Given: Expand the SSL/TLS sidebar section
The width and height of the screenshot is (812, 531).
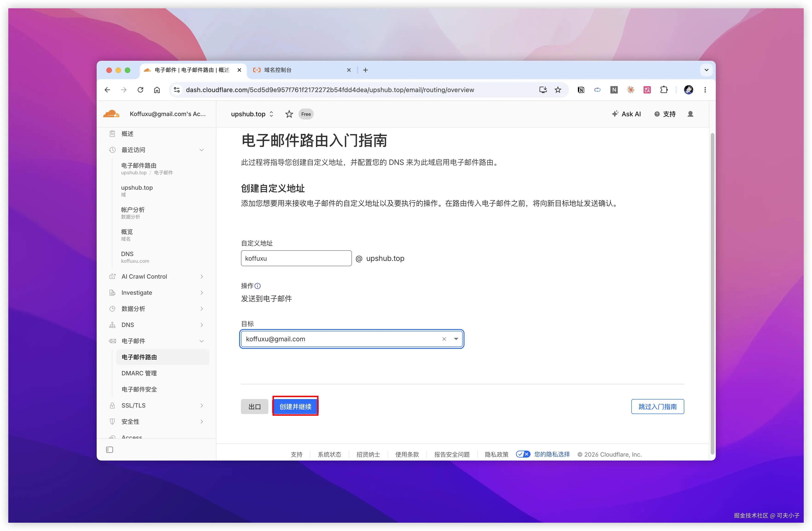Looking at the screenshot, I should [202, 406].
